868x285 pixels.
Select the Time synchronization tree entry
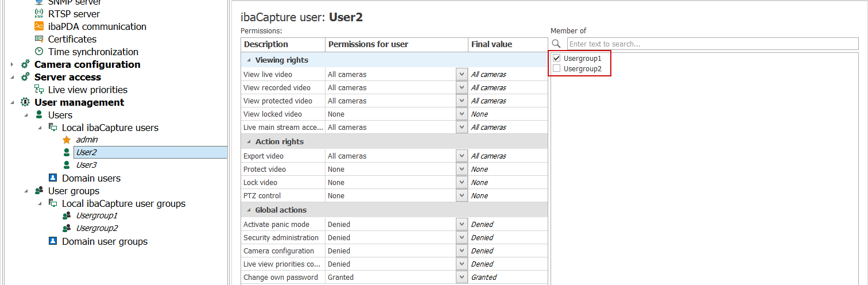(x=93, y=52)
